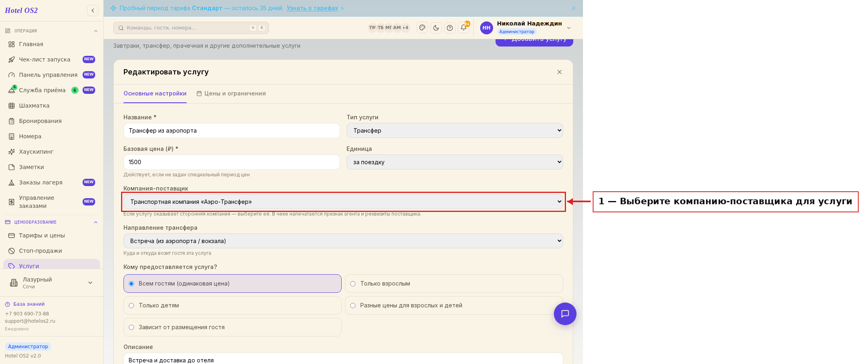868x364 pixels.
Task: Open the help question mark icon
Action: 450,28
